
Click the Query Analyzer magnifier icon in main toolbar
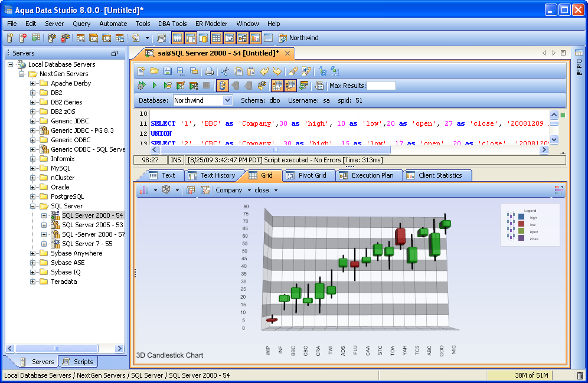point(80,38)
